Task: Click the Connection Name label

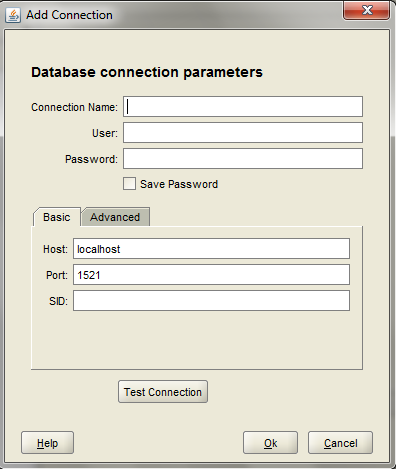Action: (74, 107)
